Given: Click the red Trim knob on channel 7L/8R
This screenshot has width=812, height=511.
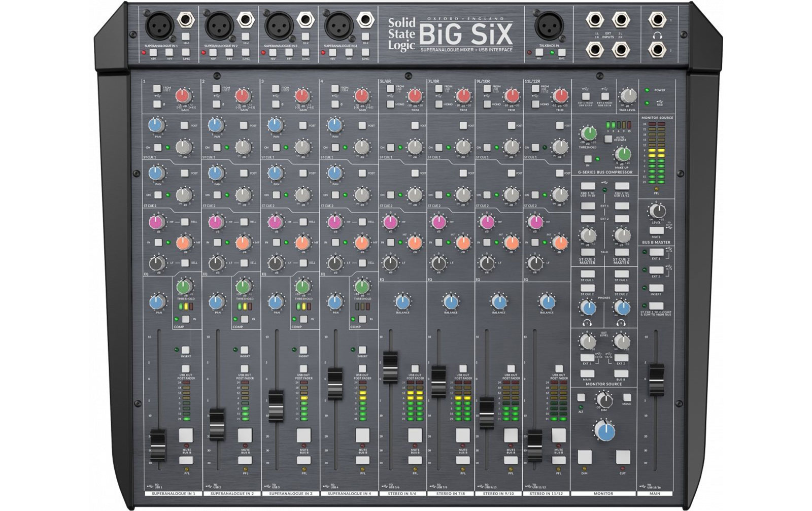Looking at the screenshot, I should 463,95.
